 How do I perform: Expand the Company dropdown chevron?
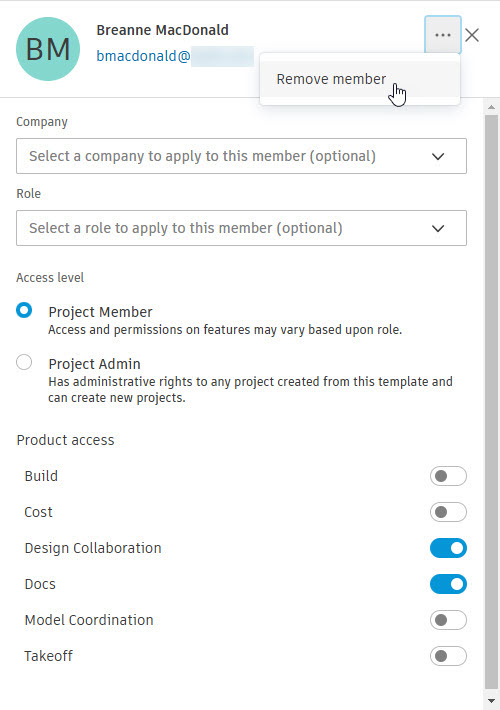(438, 156)
